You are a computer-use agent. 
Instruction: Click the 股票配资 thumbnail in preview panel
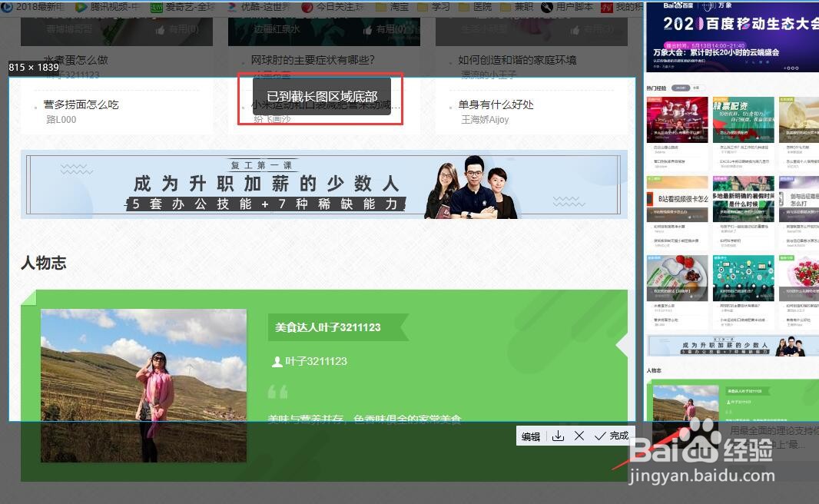tap(743, 120)
